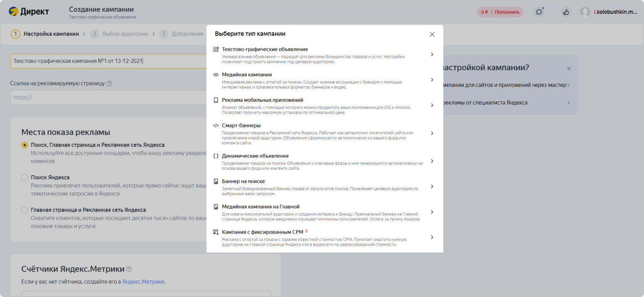Click the Создание кампании page title
Viewport: 644px width, 297px height.
(x=101, y=9)
